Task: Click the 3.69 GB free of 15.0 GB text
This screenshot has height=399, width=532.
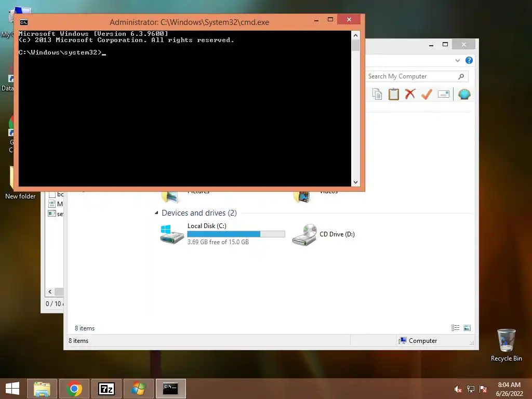Action: pyautogui.click(x=218, y=242)
